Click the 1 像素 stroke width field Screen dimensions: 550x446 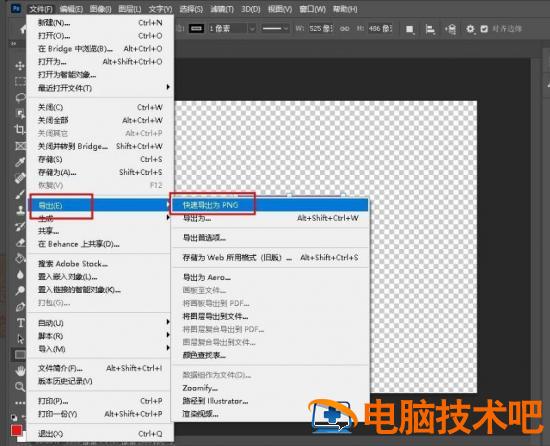click(228, 29)
